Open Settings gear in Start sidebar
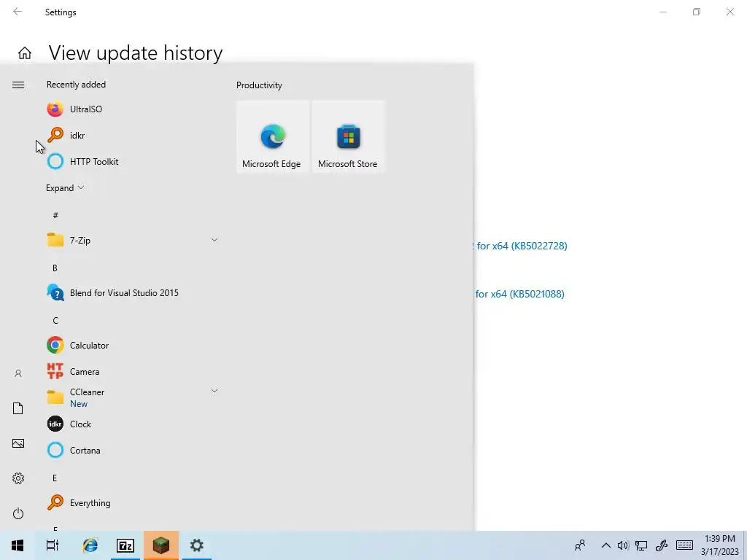 18,478
